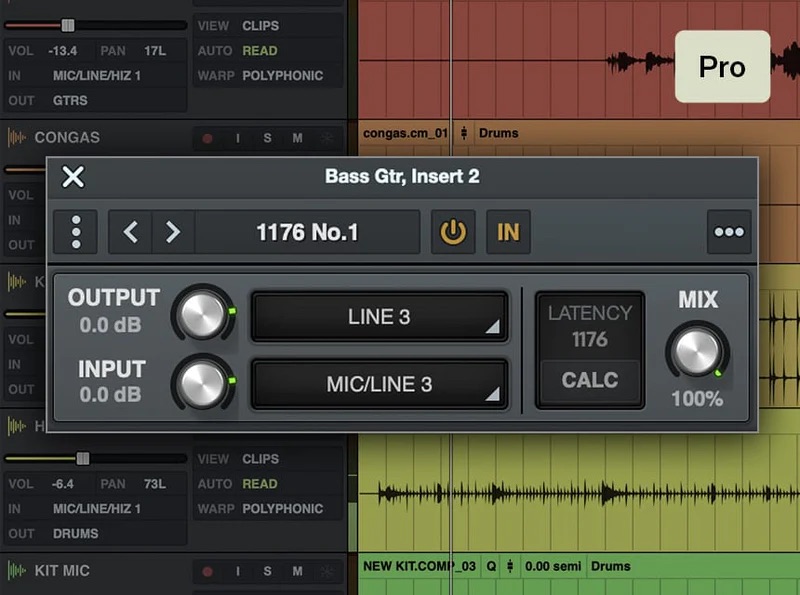Toggle the plugin power bypass button
The image size is (800, 595).
point(453,232)
